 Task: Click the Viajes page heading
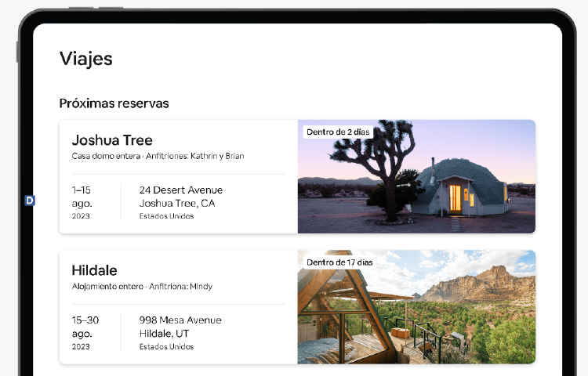click(x=85, y=59)
